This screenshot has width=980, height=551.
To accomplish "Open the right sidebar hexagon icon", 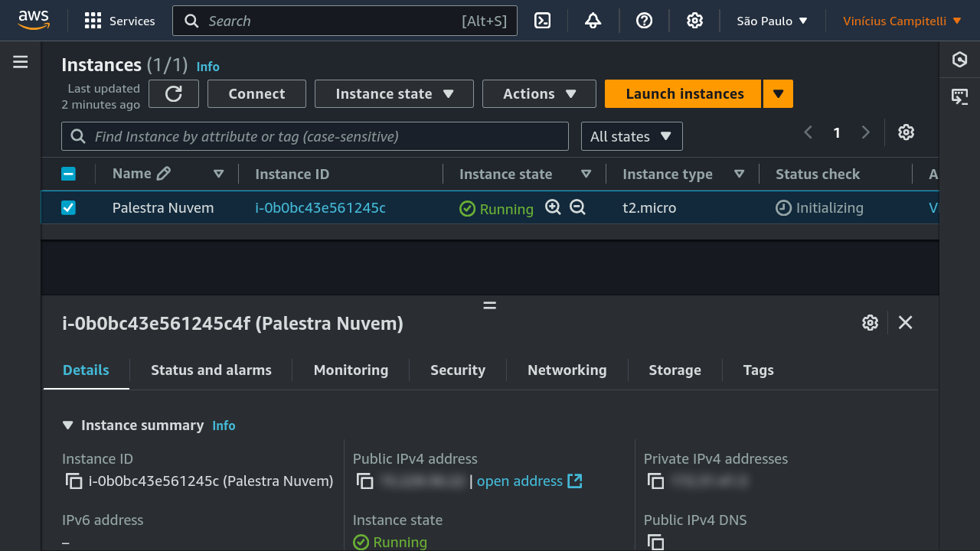I will [x=959, y=59].
